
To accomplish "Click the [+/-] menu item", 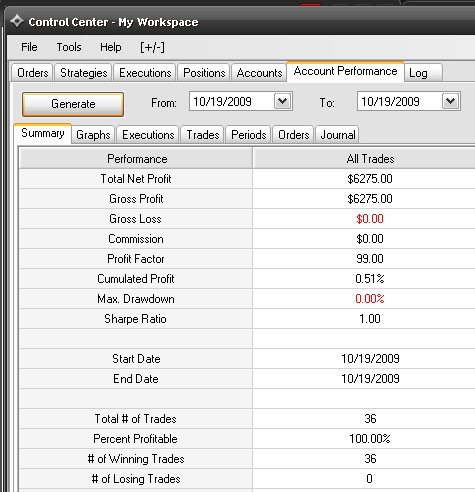I will tap(152, 47).
